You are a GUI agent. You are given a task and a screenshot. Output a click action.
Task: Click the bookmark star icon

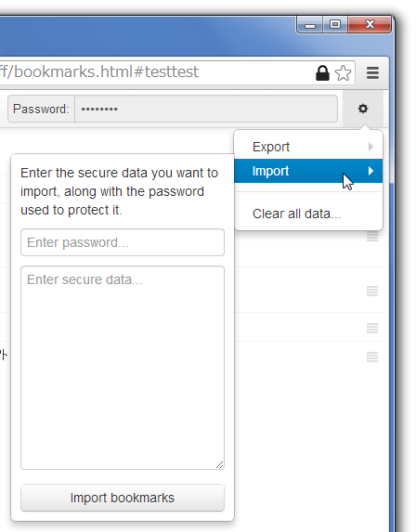coord(343,73)
